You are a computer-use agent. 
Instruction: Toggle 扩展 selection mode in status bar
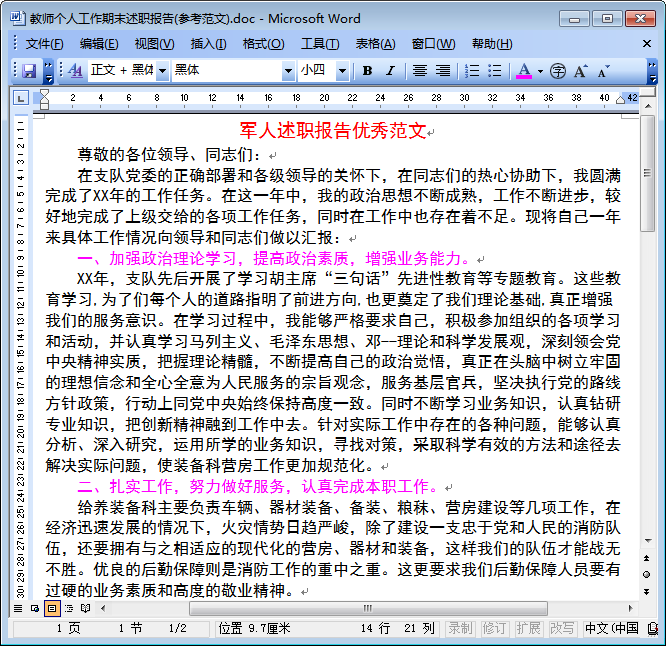pos(528,628)
